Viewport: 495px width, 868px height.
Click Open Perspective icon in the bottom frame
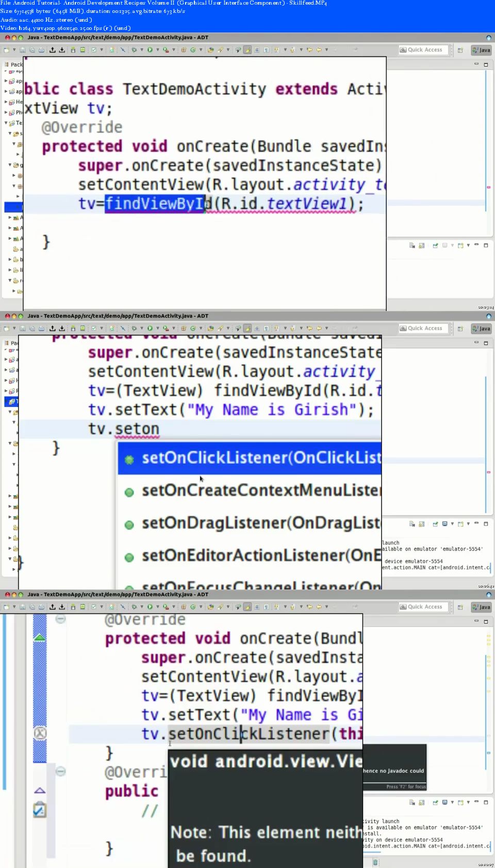click(460, 607)
